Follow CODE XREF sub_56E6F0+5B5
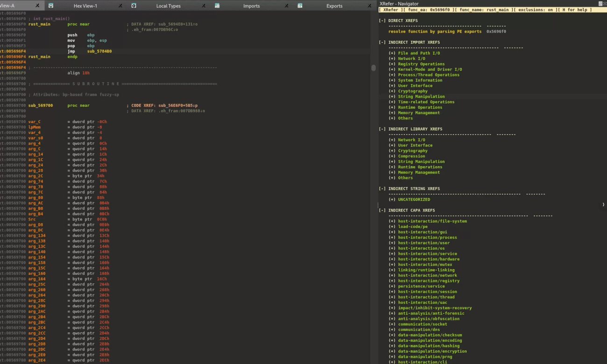Image resolution: width=607 pixels, height=364 pixels. click(177, 105)
